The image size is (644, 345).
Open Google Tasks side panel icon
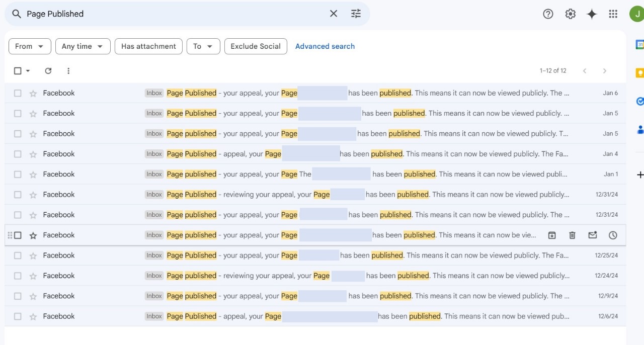640,101
